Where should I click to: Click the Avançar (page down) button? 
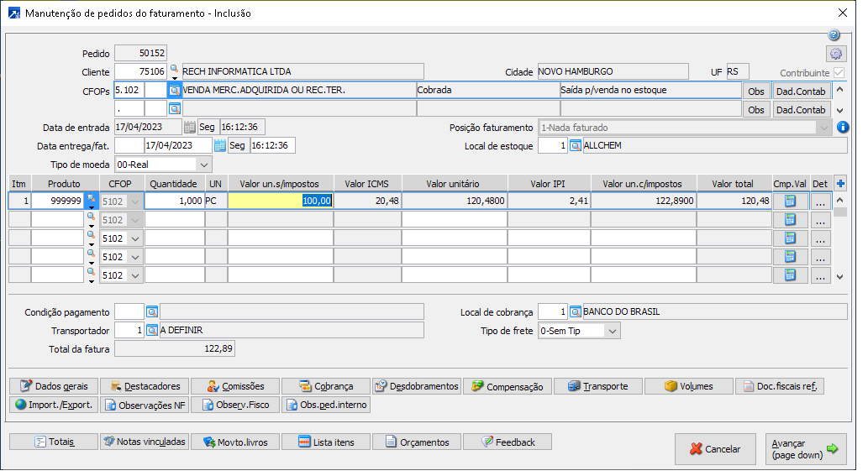pos(805,449)
